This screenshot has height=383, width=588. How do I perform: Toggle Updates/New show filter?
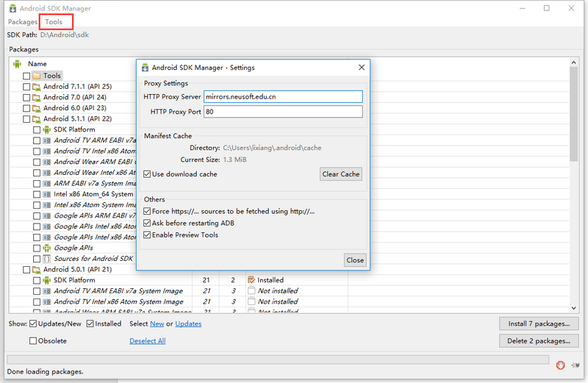point(33,323)
